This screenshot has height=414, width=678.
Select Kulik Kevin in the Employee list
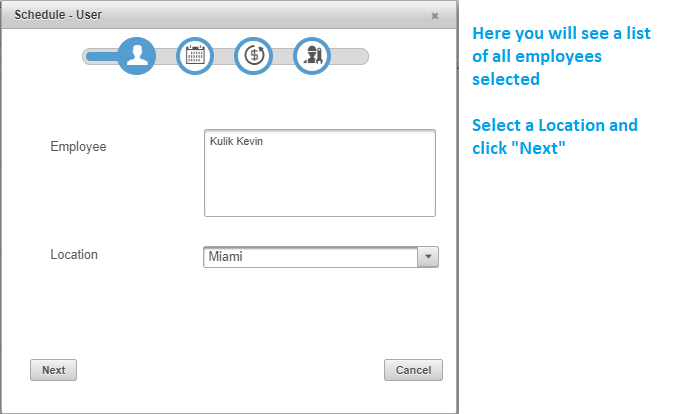(236, 141)
